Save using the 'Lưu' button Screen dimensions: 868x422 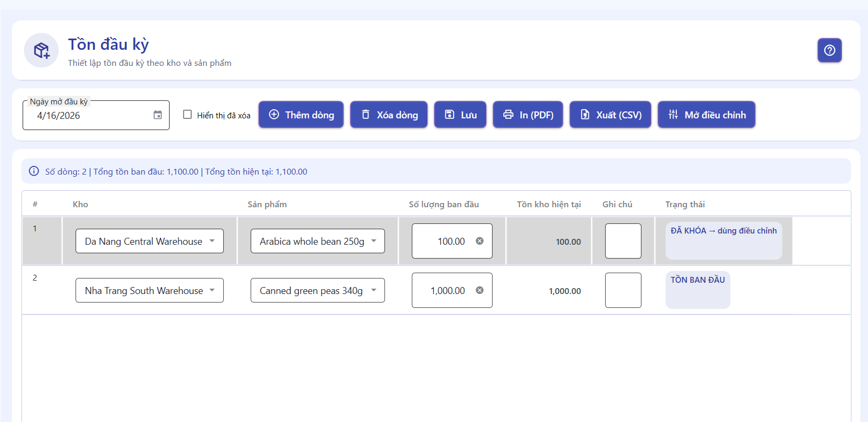460,115
